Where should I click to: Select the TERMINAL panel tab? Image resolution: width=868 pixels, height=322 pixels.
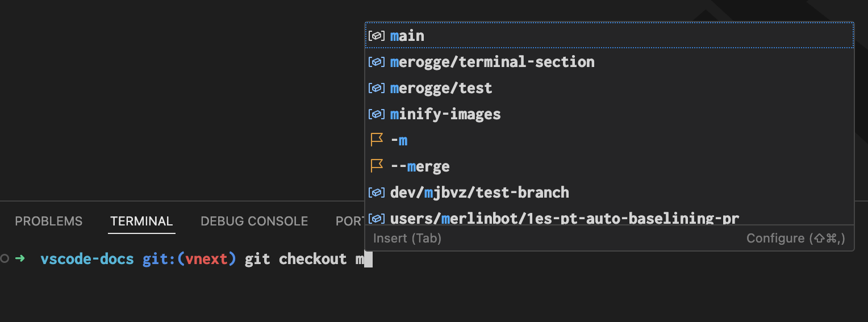(x=141, y=221)
